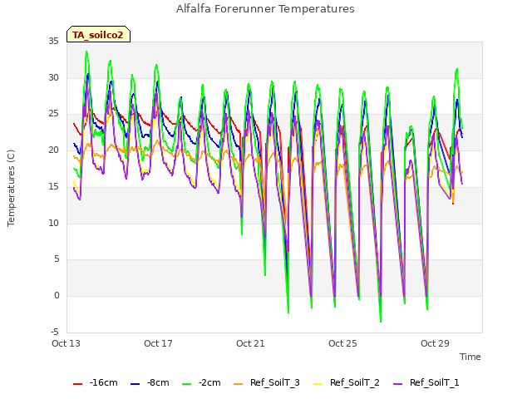Click the red -16cm legend color line
Screen dimensions: 532x399
[x=77, y=384]
